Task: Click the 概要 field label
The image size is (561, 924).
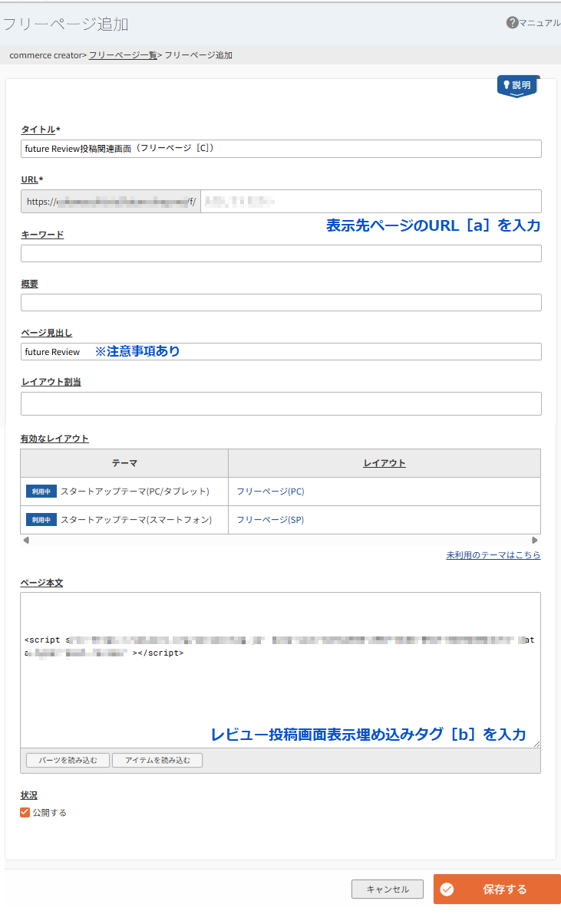Action: click(29, 284)
